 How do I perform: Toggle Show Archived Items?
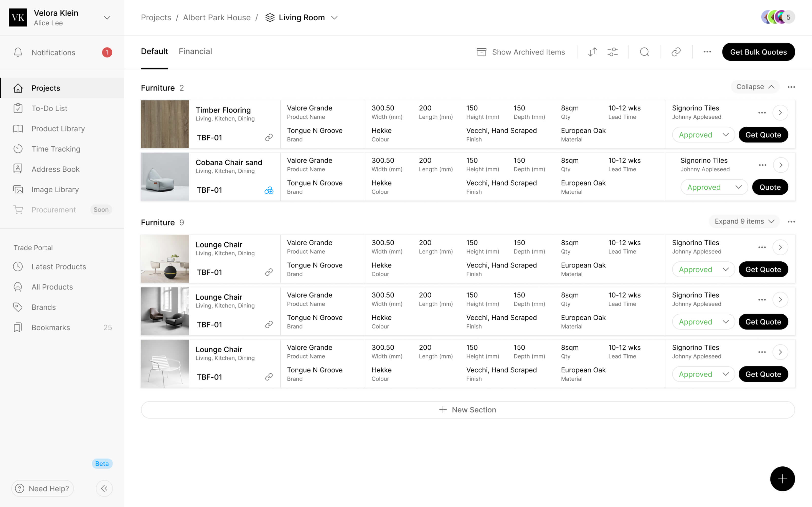(x=521, y=52)
